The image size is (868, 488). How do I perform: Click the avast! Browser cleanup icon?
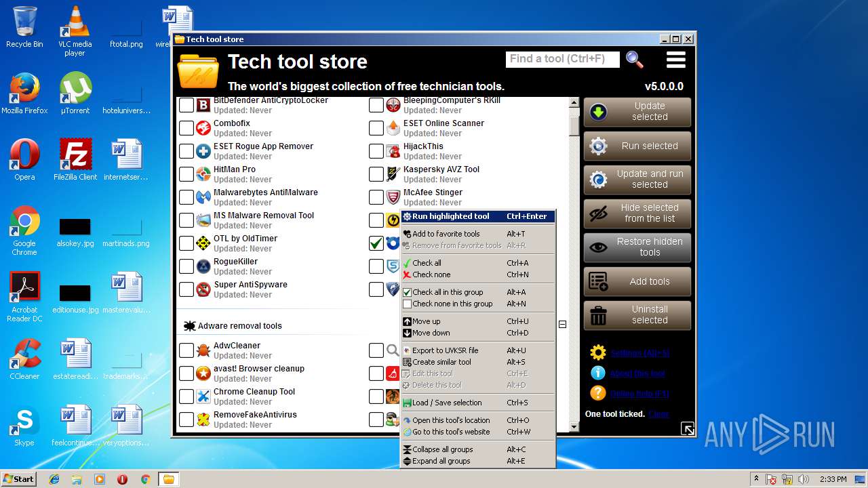[203, 373]
